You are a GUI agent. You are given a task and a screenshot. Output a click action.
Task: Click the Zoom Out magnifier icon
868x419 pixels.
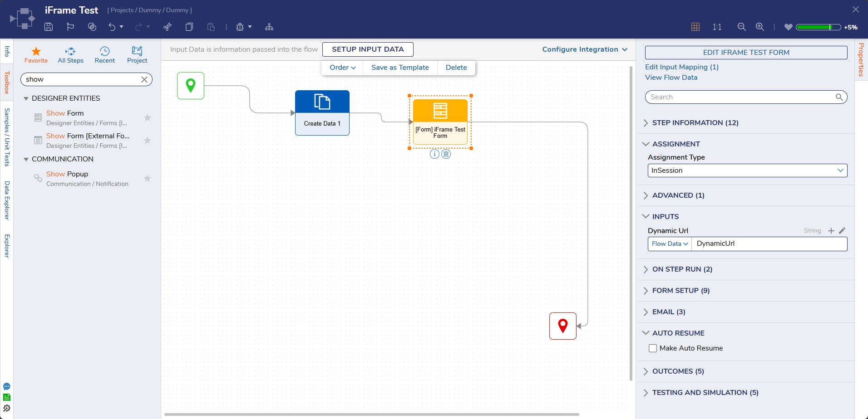(x=741, y=27)
